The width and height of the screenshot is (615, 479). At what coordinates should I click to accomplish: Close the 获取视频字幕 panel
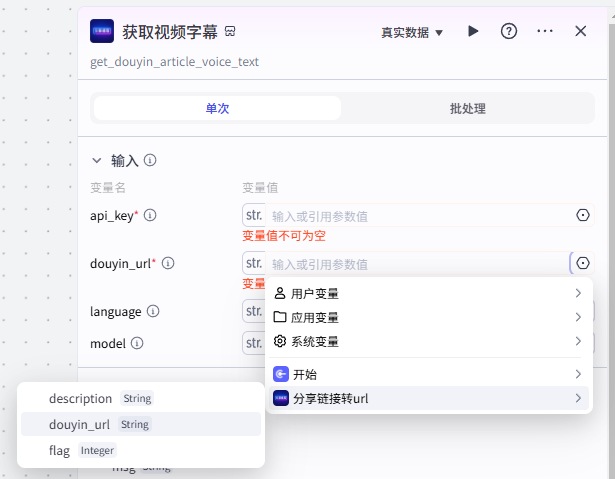pyautogui.click(x=581, y=31)
